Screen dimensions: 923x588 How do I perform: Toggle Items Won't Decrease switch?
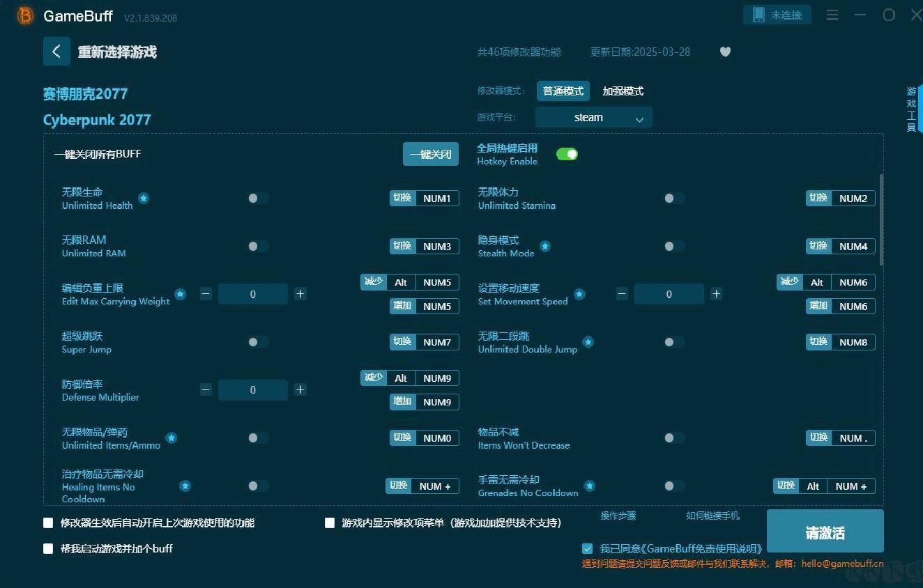point(674,438)
